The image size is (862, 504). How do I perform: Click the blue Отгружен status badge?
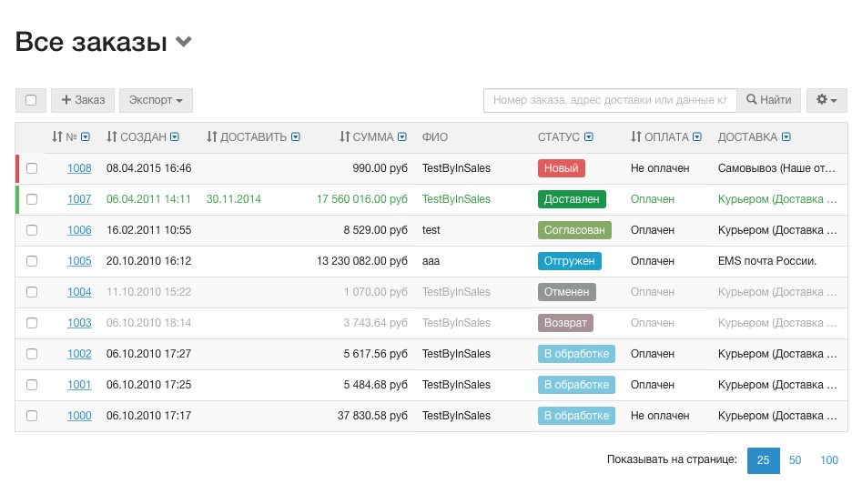pyautogui.click(x=570, y=261)
